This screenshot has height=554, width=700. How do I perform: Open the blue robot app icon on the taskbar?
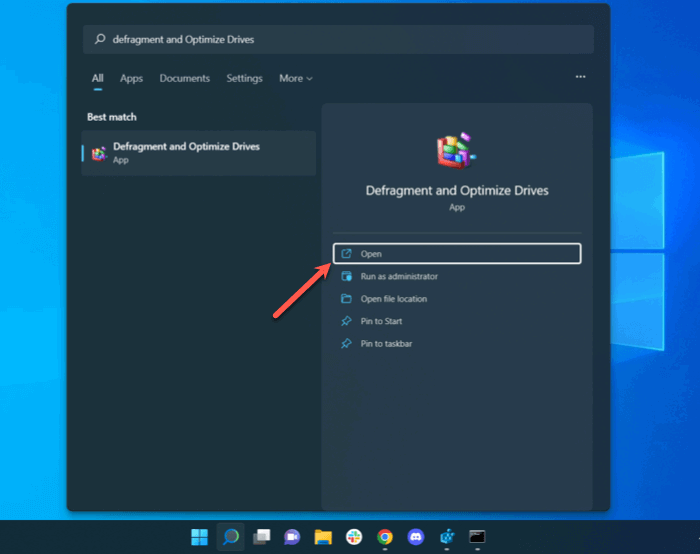point(447,537)
